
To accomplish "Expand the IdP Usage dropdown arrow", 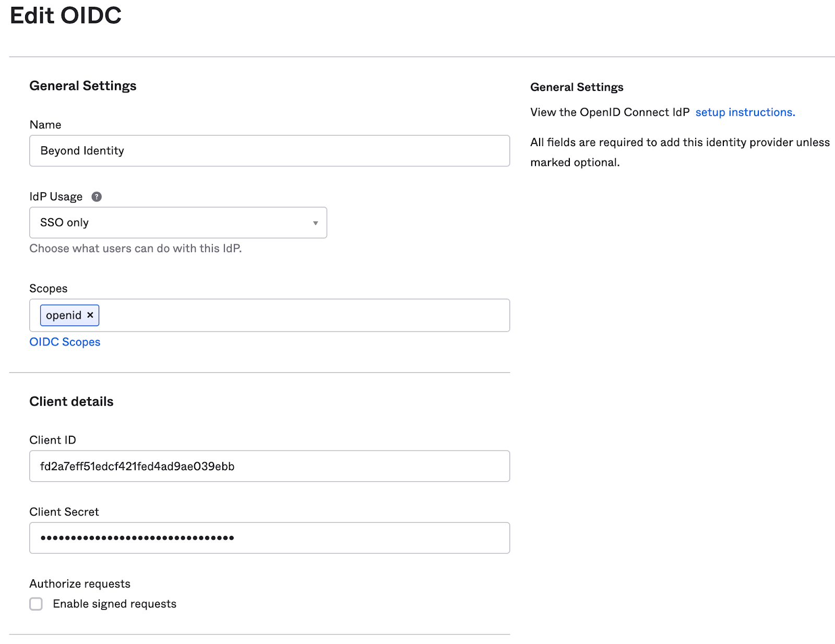I will [315, 223].
